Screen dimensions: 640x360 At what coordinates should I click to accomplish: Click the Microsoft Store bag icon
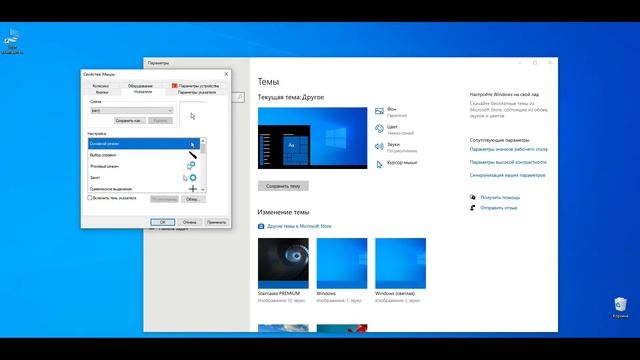(261, 226)
